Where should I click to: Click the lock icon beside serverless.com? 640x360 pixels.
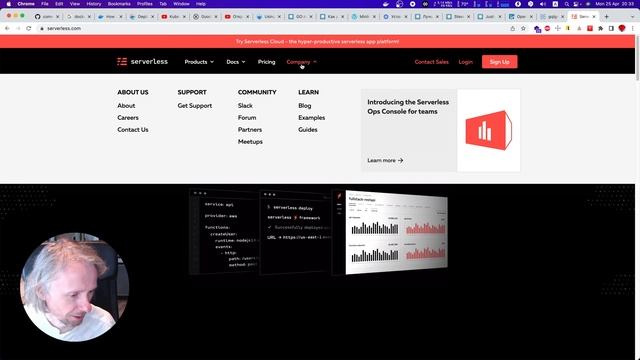pyautogui.click(x=42, y=29)
